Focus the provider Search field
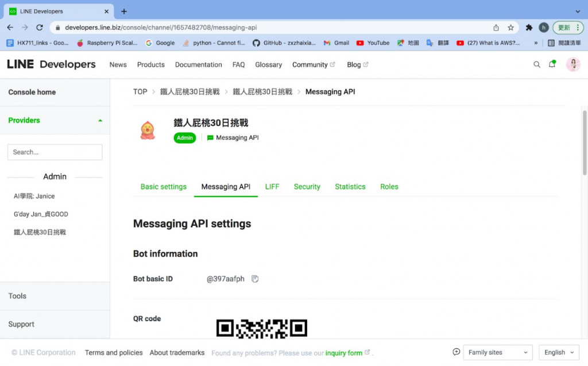Screen dimensions: 588x366 pyautogui.click(x=55, y=152)
